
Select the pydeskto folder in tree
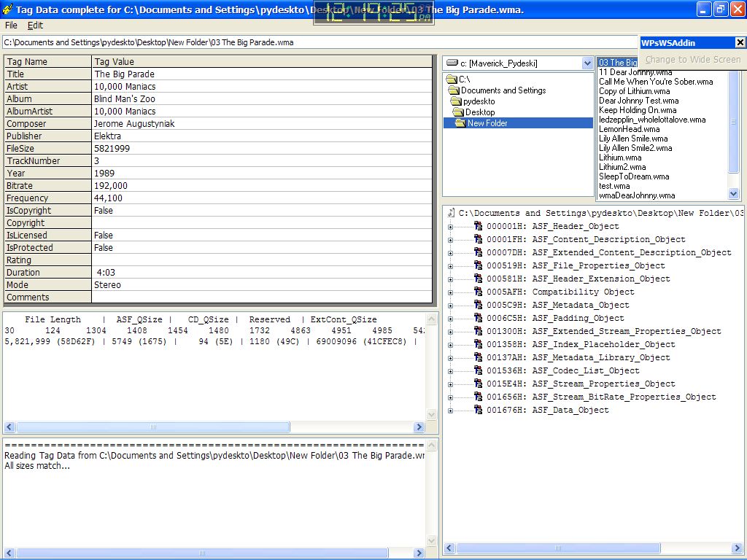(479, 101)
